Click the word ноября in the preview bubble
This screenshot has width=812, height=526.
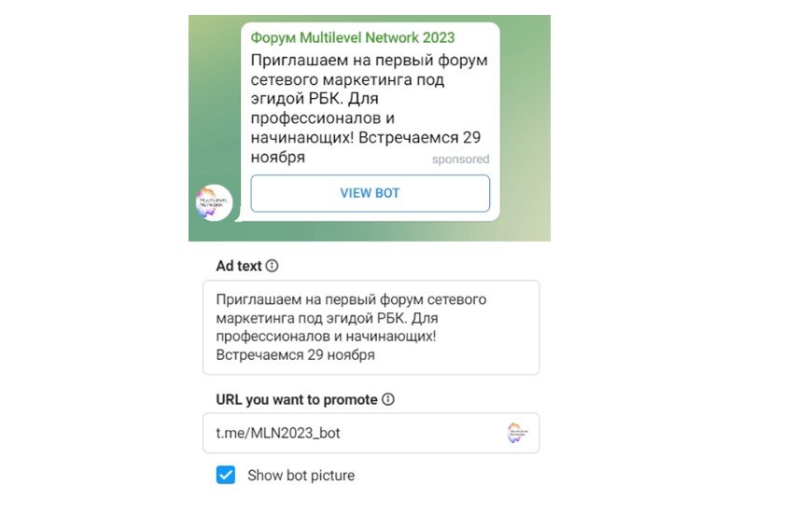pos(278,158)
